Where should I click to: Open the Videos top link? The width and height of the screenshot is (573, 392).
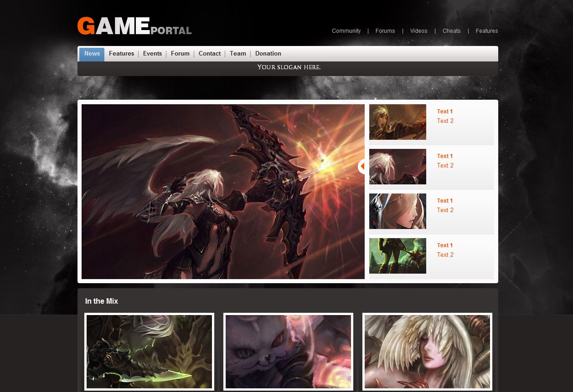click(418, 31)
